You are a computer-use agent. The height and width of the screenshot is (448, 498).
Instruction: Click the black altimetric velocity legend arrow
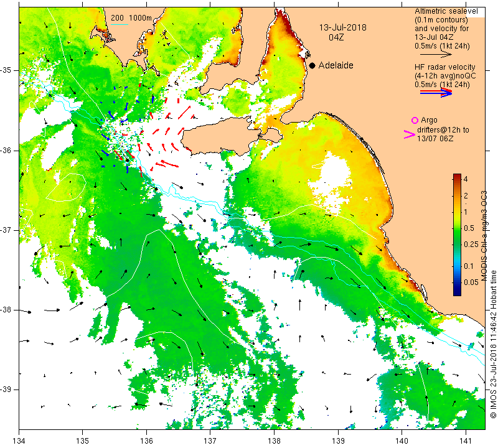[436, 55]
